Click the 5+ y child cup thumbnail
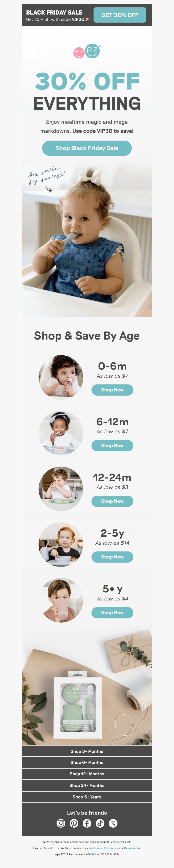 61,600
